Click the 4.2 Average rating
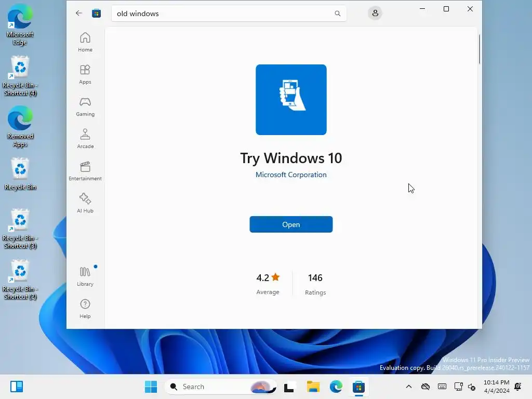This screenshot has width=532, height=399. [x=268, y=284]
